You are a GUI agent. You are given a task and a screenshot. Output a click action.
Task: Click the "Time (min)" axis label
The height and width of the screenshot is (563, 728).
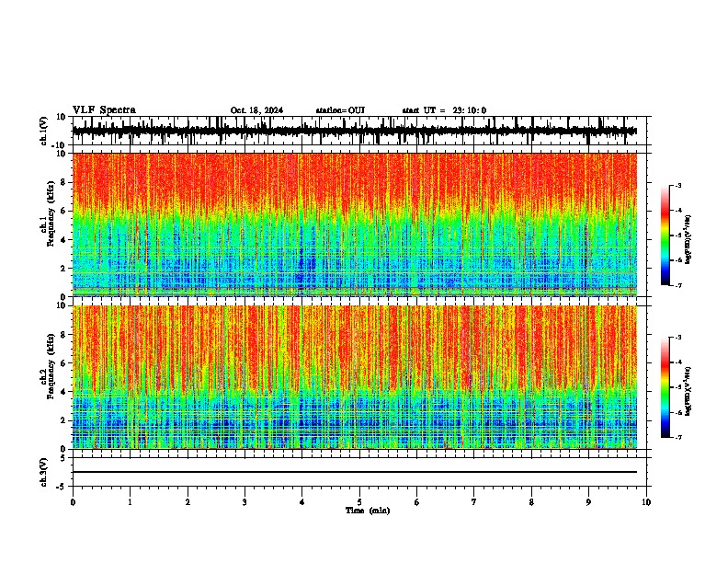[368, 511]
